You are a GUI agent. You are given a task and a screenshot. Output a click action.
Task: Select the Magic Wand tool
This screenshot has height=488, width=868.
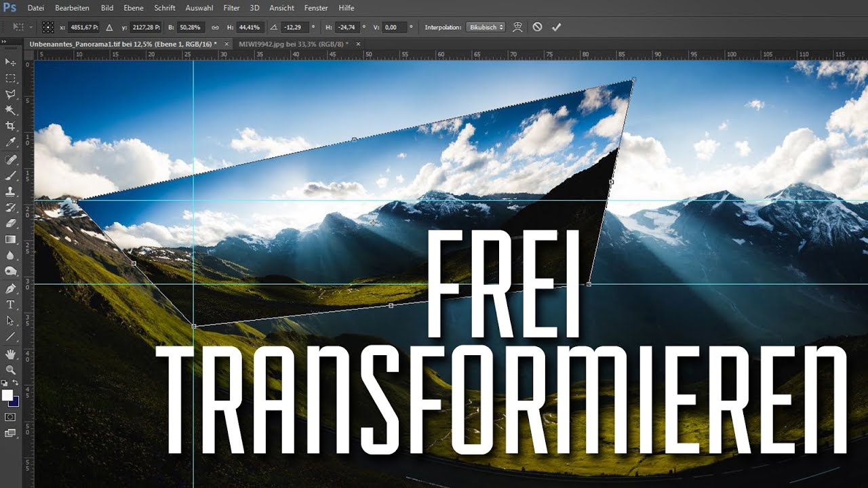(x=10, y=110)
